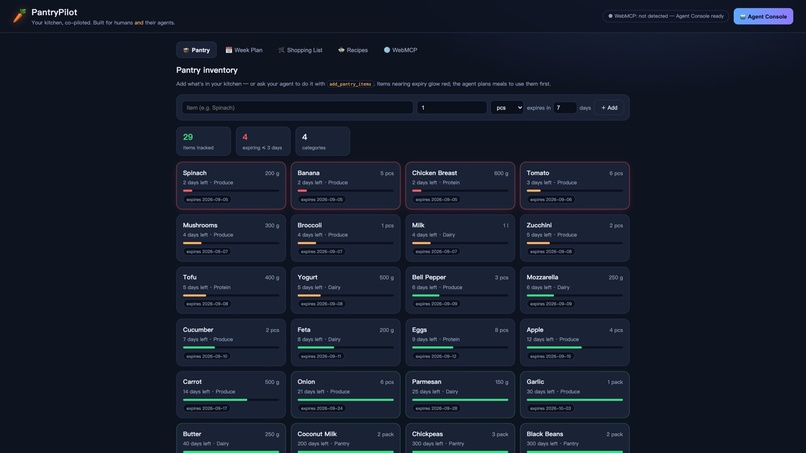Click Garlic's expires 2026-10-03 badge
Image resolution: width=806 pixels, height=453 pixels.
click(x=551, y=408)
